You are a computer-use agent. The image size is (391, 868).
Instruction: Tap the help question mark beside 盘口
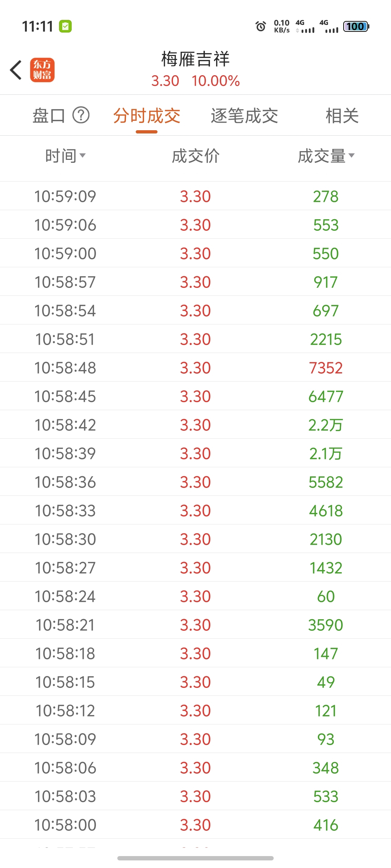click(81, 115)
